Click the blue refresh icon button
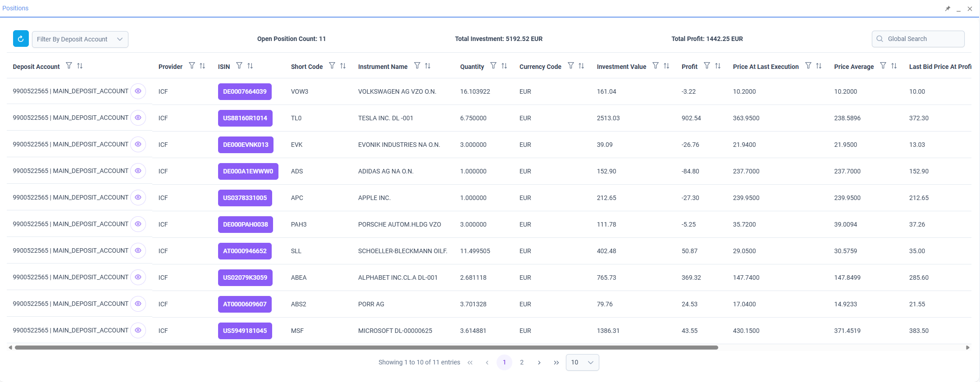 click(21, 39)
